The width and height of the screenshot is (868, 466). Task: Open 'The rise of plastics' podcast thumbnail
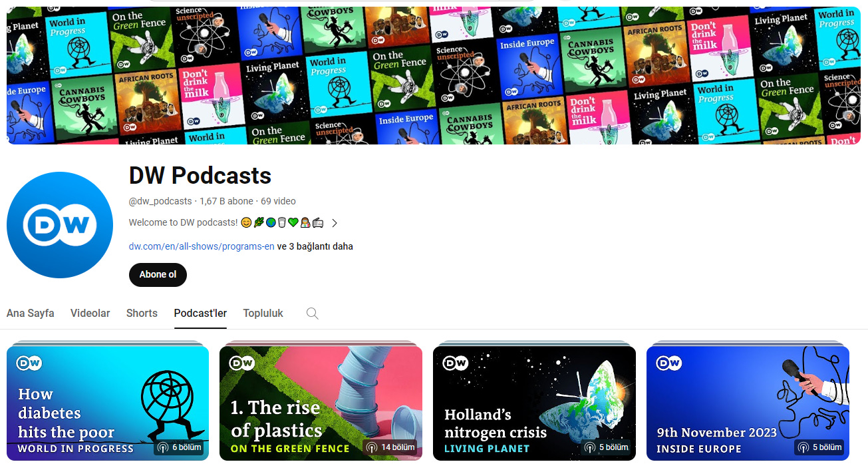coord(321,403)
